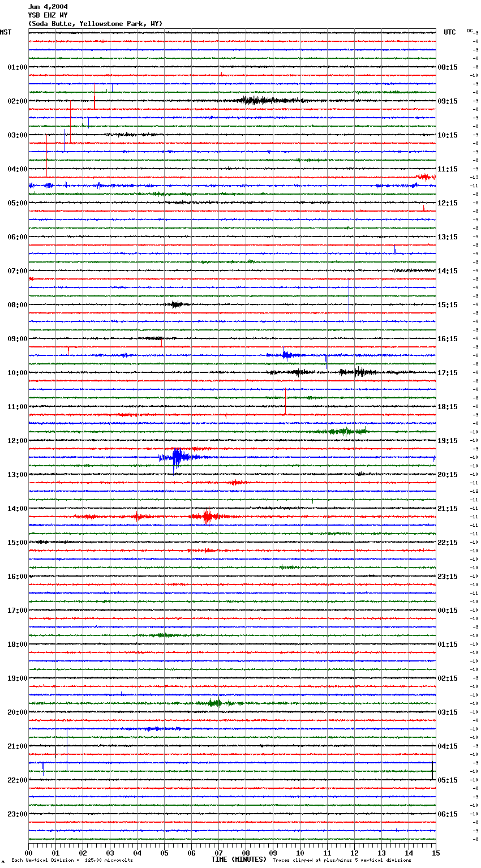The height and width of the screenshot is (868, 481).
Task: Select MST time label '03:00'
Action: (x=18, y=135)
